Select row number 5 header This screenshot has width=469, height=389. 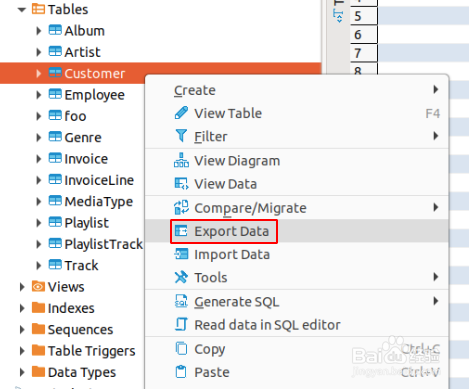pyautogui.click(x=364, y=16)
